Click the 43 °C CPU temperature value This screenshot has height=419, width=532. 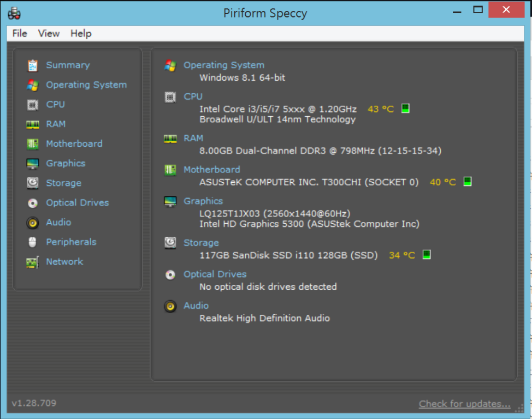point(381,109)
